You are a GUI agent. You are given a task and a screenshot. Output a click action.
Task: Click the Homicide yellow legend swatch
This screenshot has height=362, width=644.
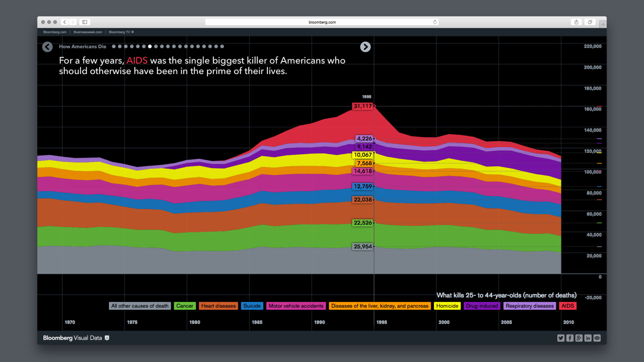point(447,306)
